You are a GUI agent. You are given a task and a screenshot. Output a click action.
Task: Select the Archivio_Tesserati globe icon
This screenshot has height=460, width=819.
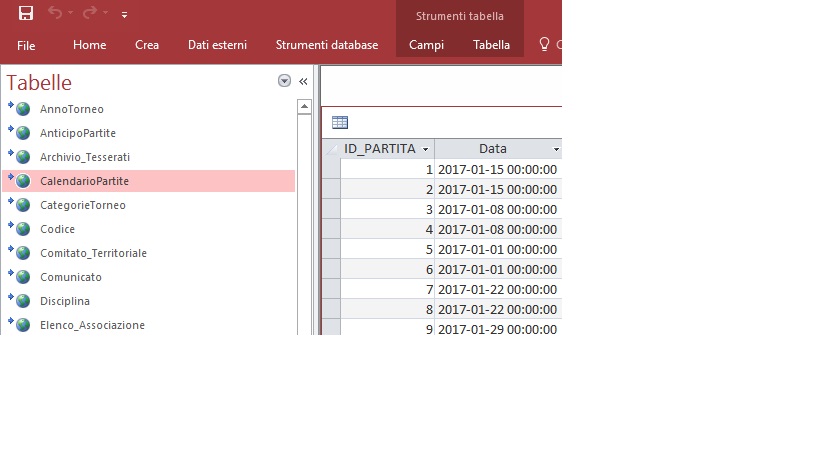pos(20,156)
